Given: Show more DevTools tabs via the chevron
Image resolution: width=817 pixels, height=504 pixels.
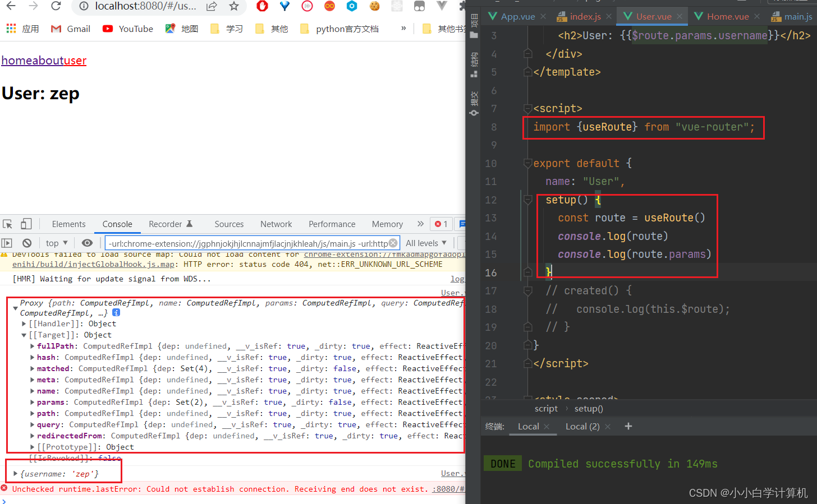Looking at the screenshot, I should [420, 224].
